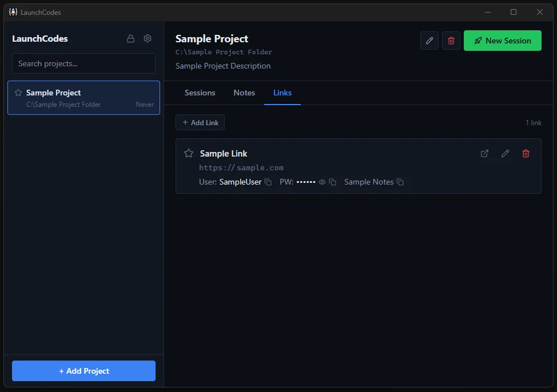The image size is (557, 392).
Task: Copy the SampleUser username
Action: pyautogui.click(x=268, y=182)
